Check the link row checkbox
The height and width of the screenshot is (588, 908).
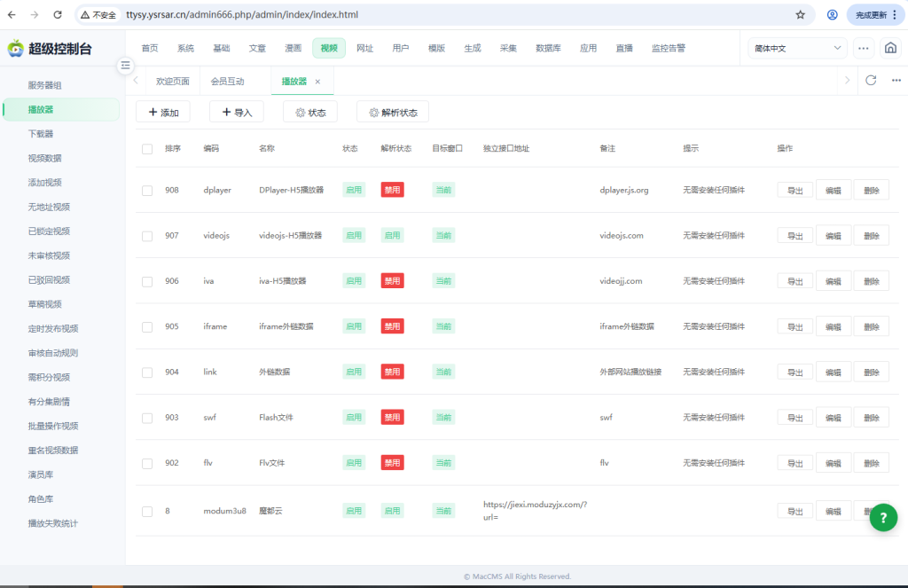pos(147,372)
